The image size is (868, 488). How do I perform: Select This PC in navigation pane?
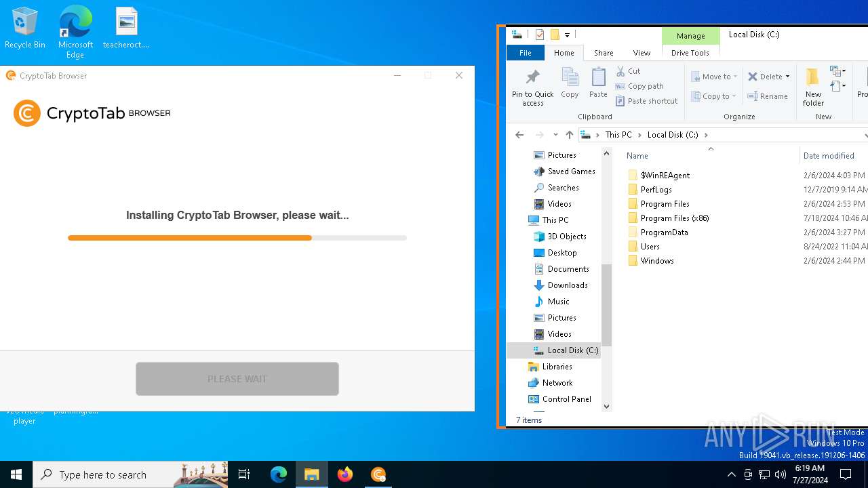tap(555, 220)
